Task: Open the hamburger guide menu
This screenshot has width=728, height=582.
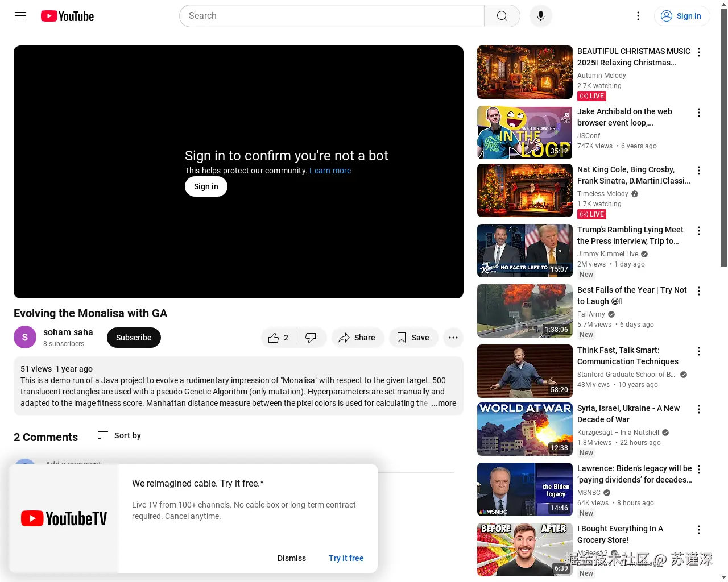Action: pyautogui.click(x=20, y=16)
